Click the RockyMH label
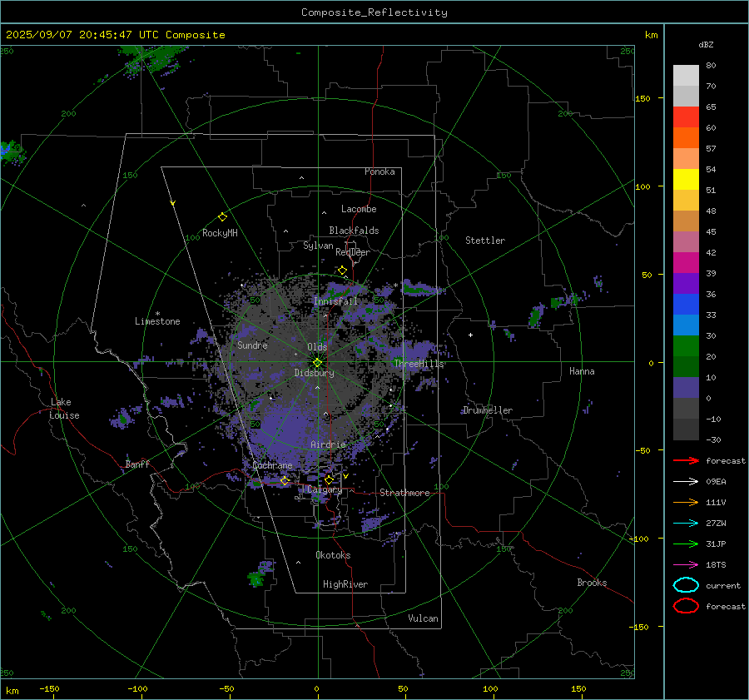This screenshot has height=700, width=749. point(220,233)
